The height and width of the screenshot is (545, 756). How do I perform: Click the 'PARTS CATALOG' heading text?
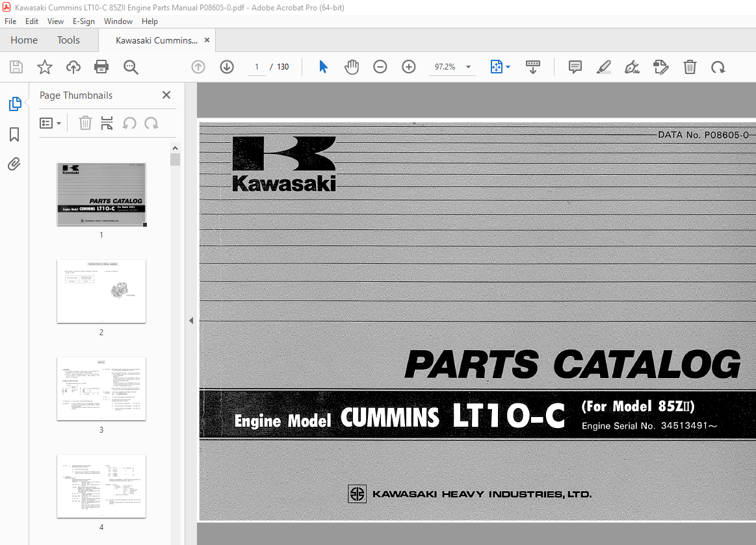pos(573,364)
